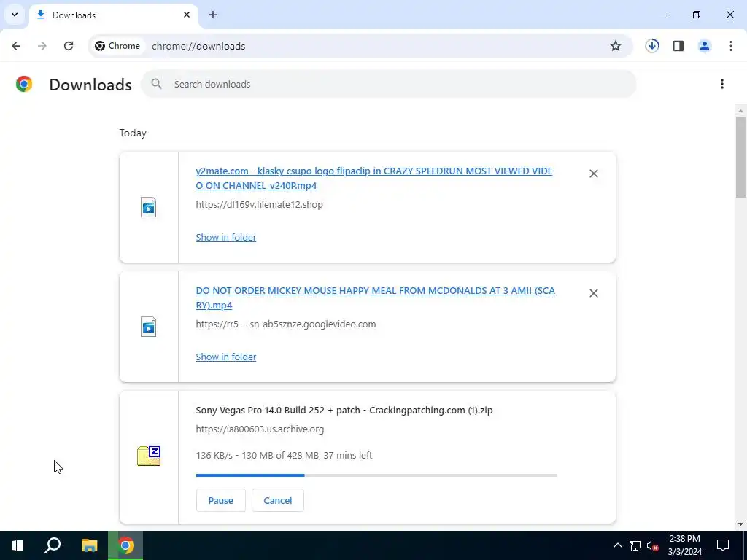Focus the Search downloads field

[x=389, y=85]
